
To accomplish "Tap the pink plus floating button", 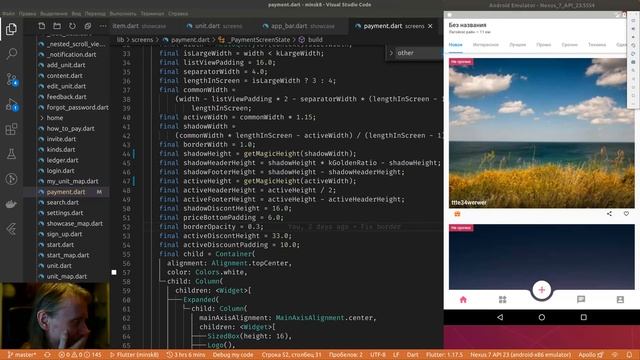I will coord(542,290).
